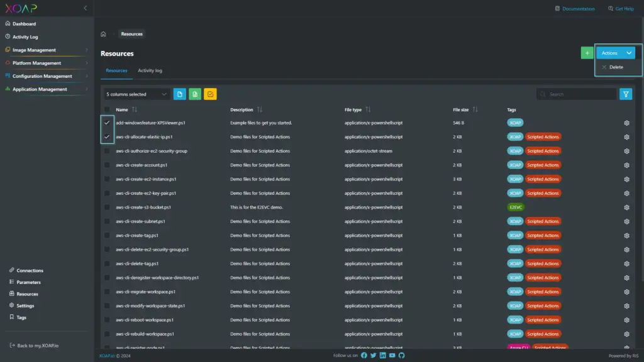Image resolution: width=644 pixels, height=362 pixels.
Task: Click the E2EVC tag badge
Action: [516, 207]
